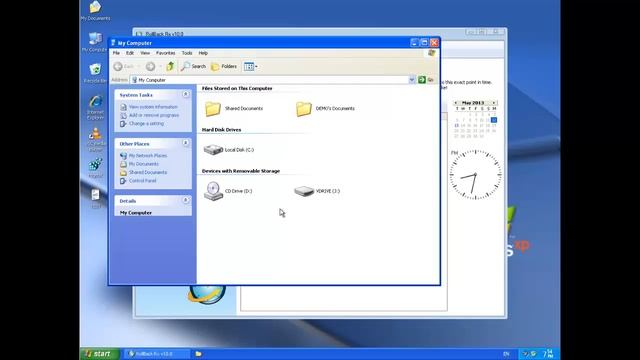Viewport: 640px width, 360px height.
Task: Select the removable VDRIVE drive icon
Action: (304, 191)
